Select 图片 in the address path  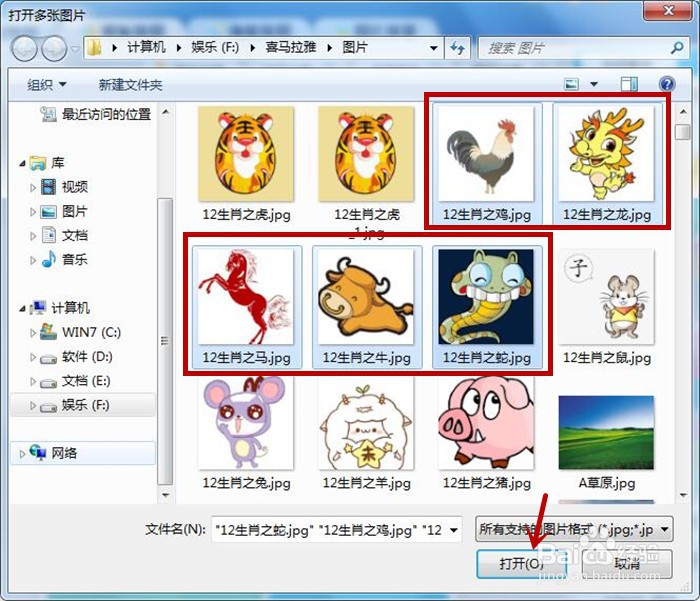coord(355,47)
